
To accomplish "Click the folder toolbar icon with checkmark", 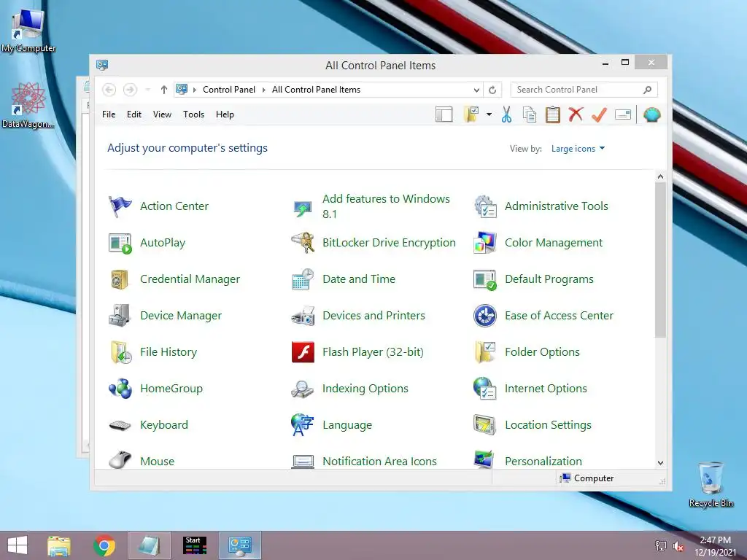I will 471,114.
